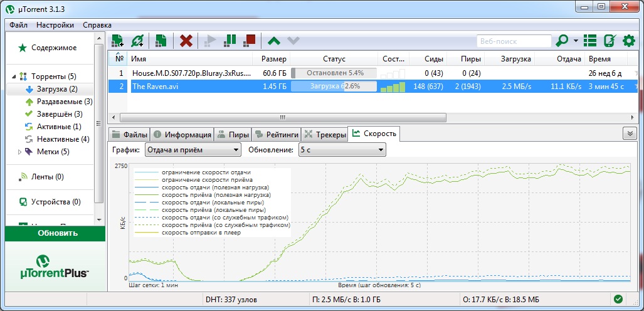Open the Обновление interval dropdown
The image size is (644, 311).
pos(342,150)
